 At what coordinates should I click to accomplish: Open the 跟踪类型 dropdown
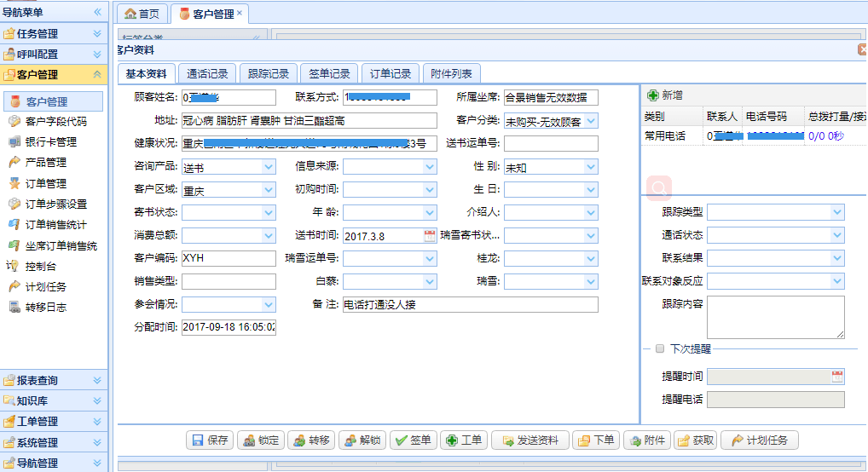837,212
